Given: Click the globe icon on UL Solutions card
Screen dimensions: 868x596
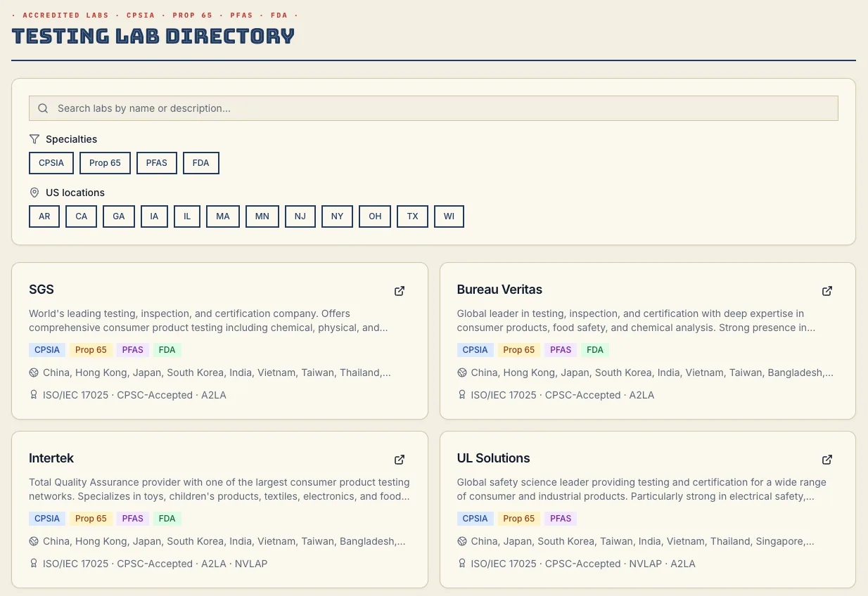Looking at the screenshot, I should pos(461,541).
